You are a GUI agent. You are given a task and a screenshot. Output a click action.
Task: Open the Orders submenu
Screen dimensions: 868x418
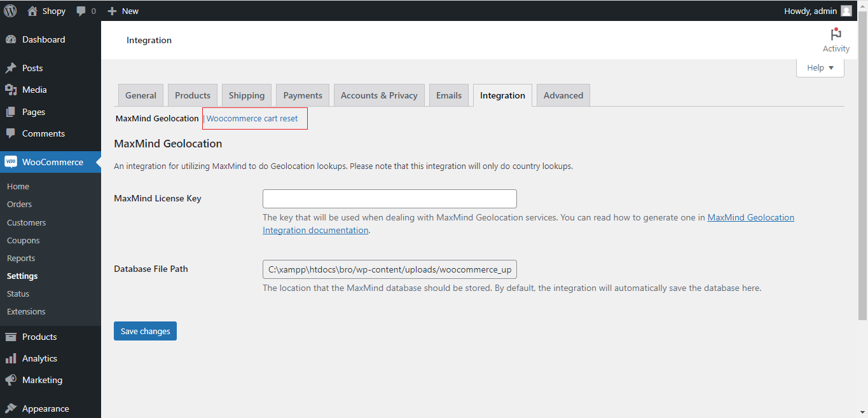(19, 204)
